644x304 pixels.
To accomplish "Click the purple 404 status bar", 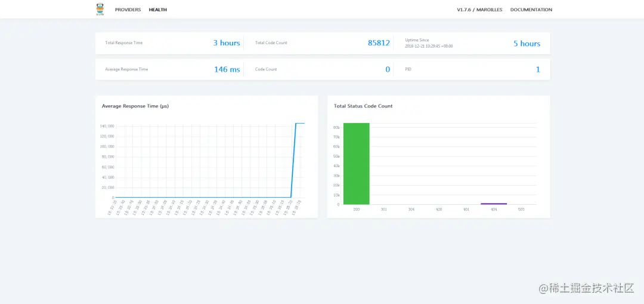I will pos(494,204).
